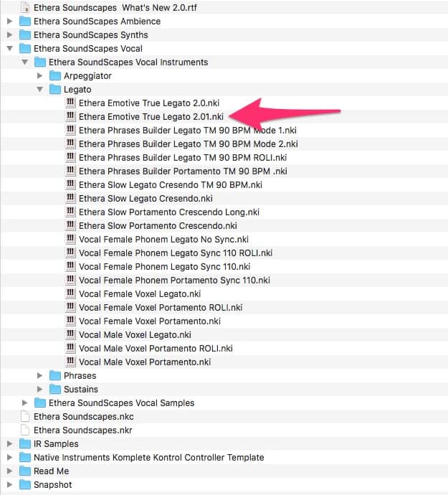This screenshot has height=495, width=448.
Task: Click nki icon for Slow Legato Cresendo TM 90 BPM
Action: [70, 184]
